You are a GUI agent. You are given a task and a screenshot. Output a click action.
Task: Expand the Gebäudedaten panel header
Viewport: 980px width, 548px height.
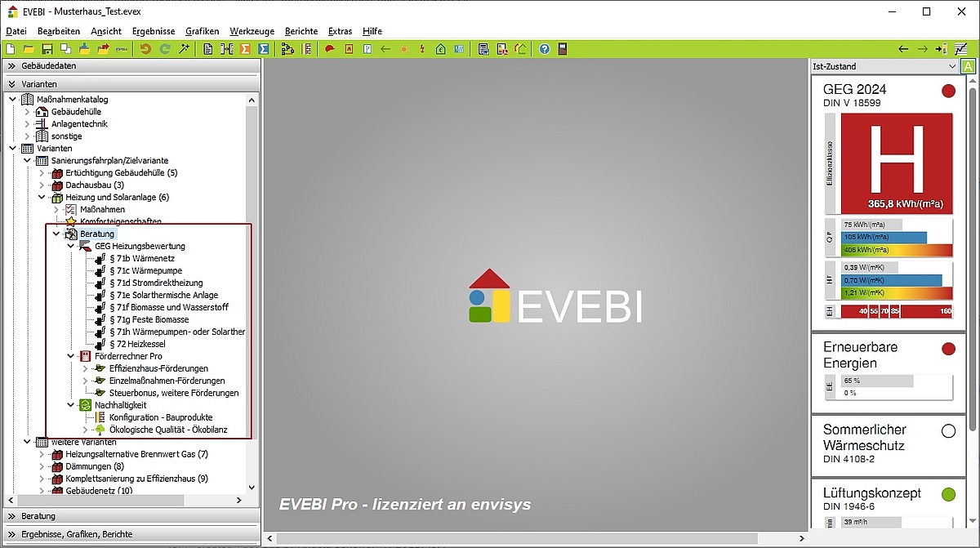click(131, 65)
